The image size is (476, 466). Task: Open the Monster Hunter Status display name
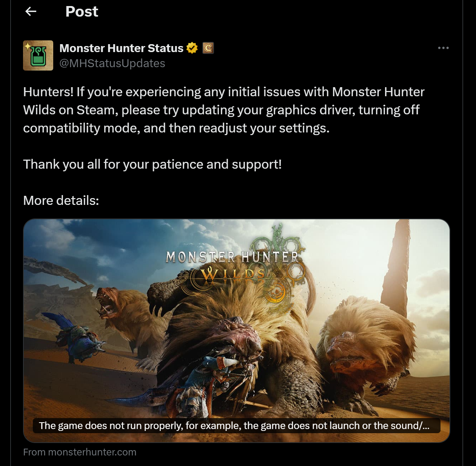click(121, 48)
